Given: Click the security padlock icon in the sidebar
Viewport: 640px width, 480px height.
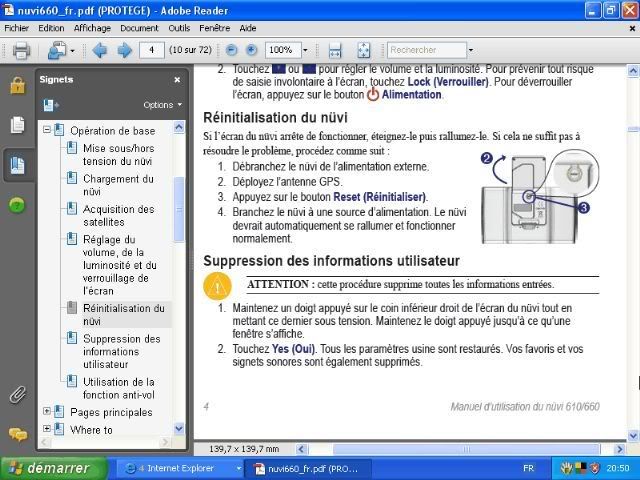Looking at the screenshot, I should coord(17,85).
